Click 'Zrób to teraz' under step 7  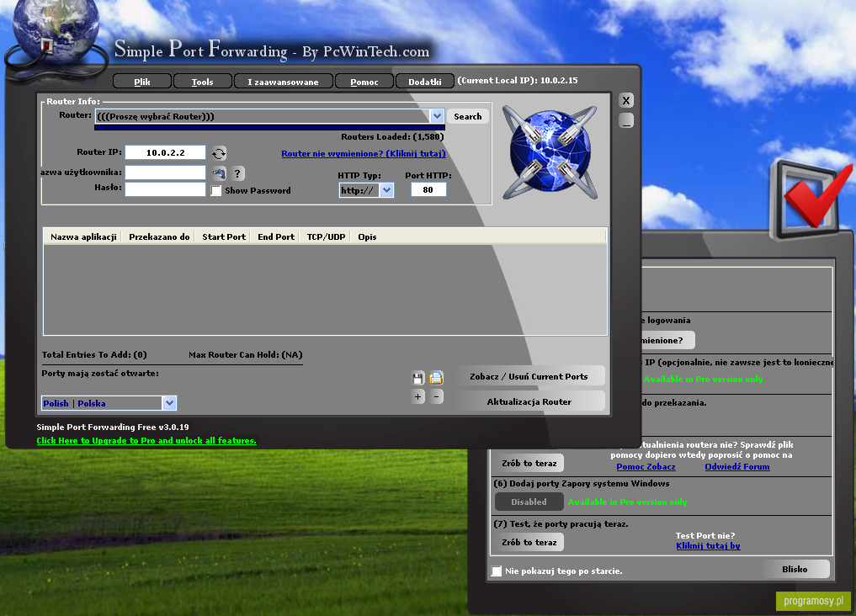coord(529,542)
